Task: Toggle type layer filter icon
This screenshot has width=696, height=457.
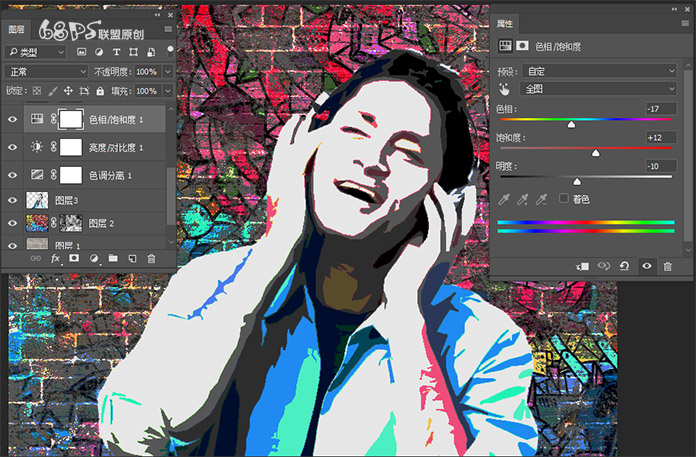Action: coord(116,52)
